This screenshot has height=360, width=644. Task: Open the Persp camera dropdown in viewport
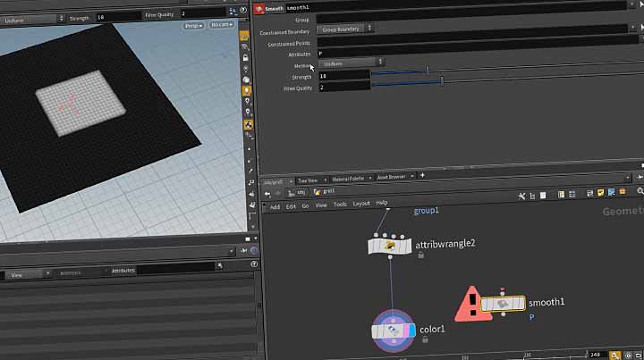[193, 25]
